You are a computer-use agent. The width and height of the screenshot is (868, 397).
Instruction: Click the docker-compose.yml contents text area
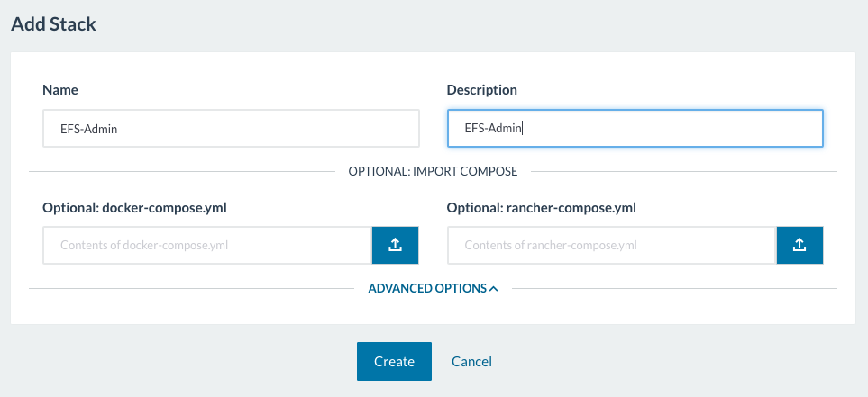point(207,245)
